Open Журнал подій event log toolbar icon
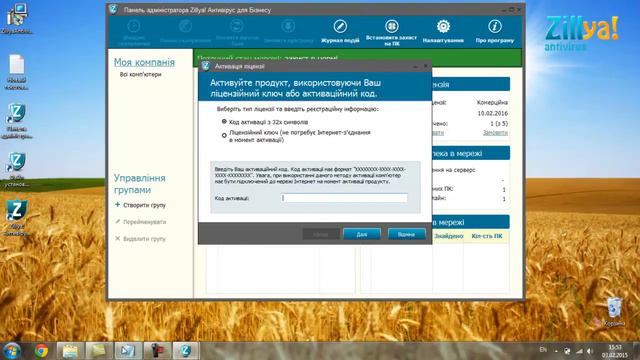Image resolution: width=640 pixels, height=360 pixels. pyautogui.click(x=340, y=31)
